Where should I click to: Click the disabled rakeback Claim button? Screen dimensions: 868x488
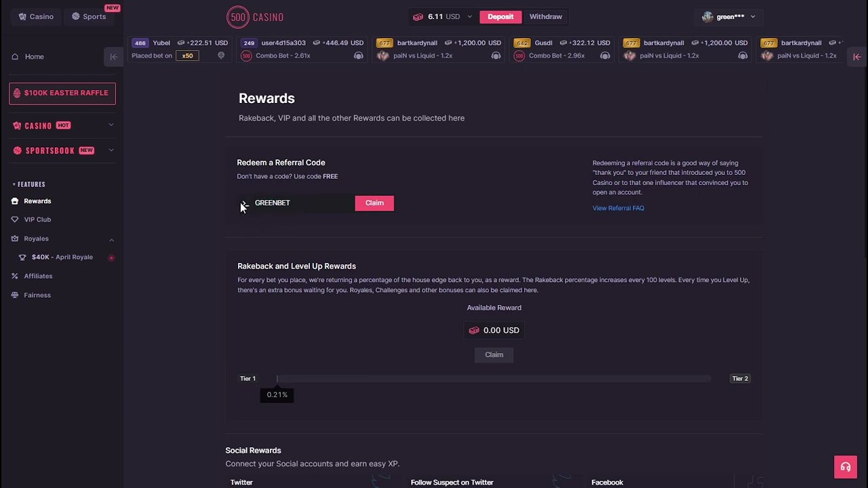(x=494, y=355)
